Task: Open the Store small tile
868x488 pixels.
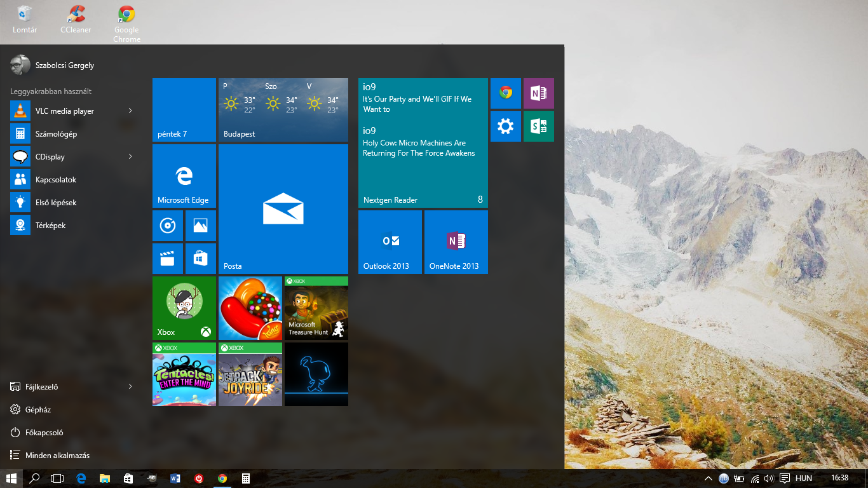Action: [x=201, y=259]
